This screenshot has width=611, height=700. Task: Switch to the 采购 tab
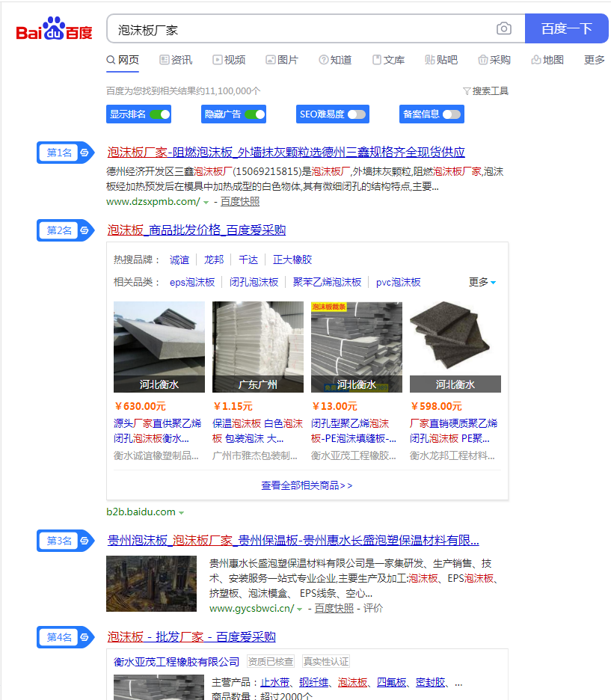pos(494,60)
